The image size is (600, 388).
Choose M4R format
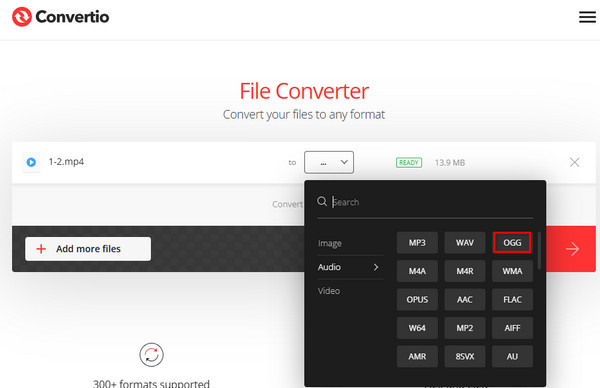pos(465,271)
